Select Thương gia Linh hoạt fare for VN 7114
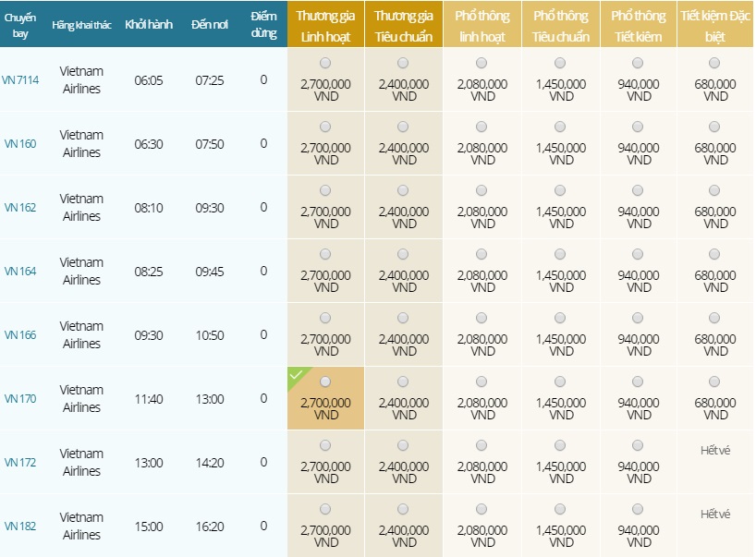This screenshot has width=756, height=557. [x=325, y=63]
